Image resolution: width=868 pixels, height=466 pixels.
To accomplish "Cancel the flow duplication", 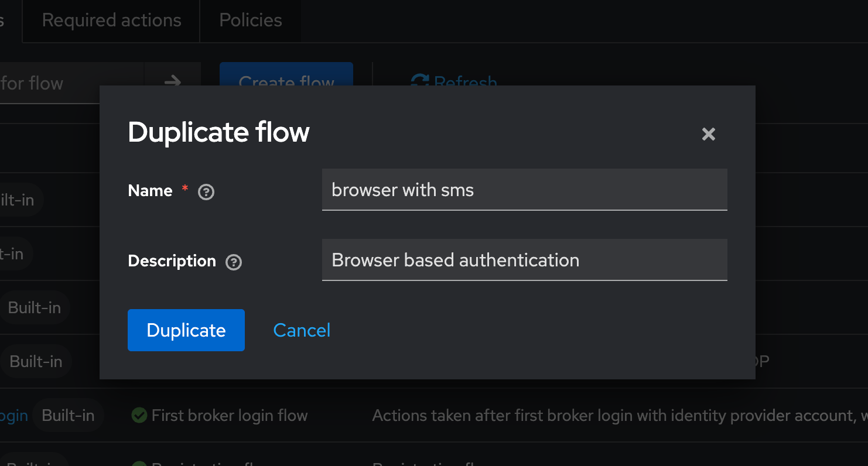I will [x=301, y=330].
